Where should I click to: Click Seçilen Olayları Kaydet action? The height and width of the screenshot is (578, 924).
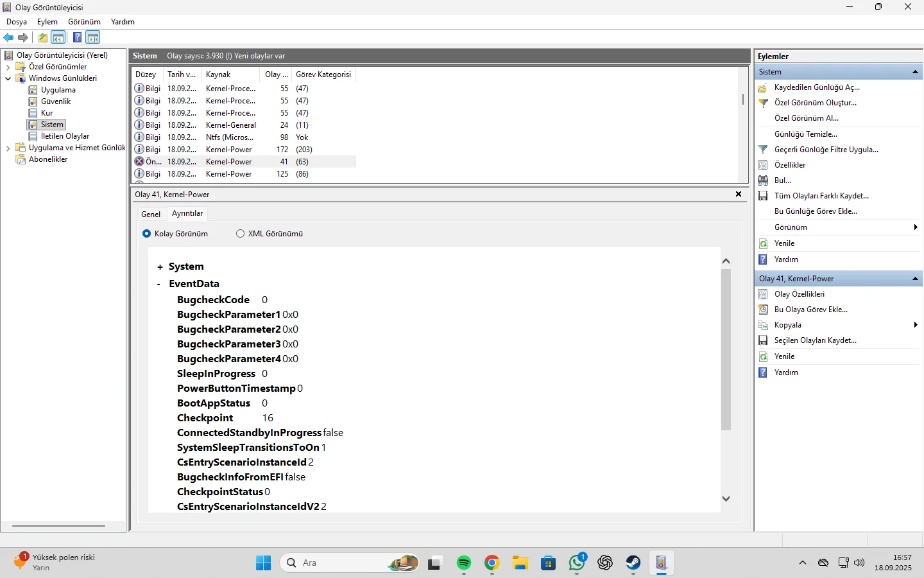tap(815, 340)
